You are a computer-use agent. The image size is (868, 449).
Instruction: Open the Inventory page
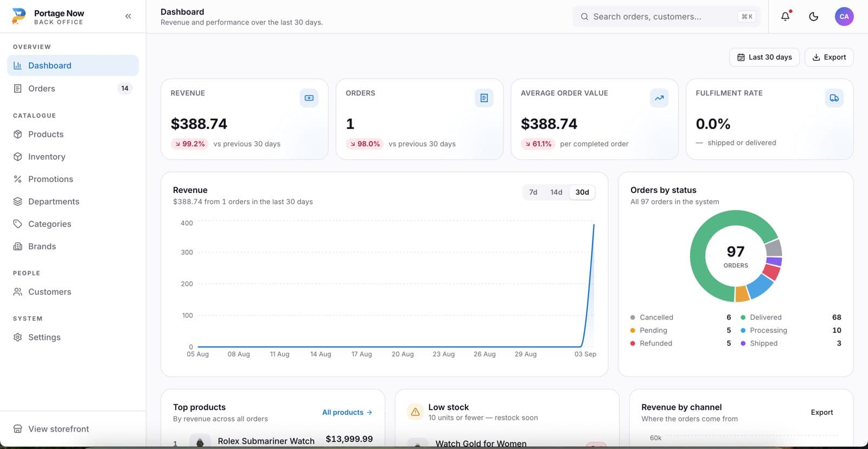pyautogui.click(x=73, y=157)
